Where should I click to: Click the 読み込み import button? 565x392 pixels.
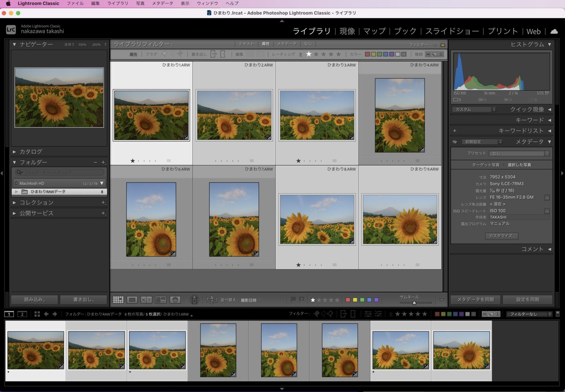[35, 299]
